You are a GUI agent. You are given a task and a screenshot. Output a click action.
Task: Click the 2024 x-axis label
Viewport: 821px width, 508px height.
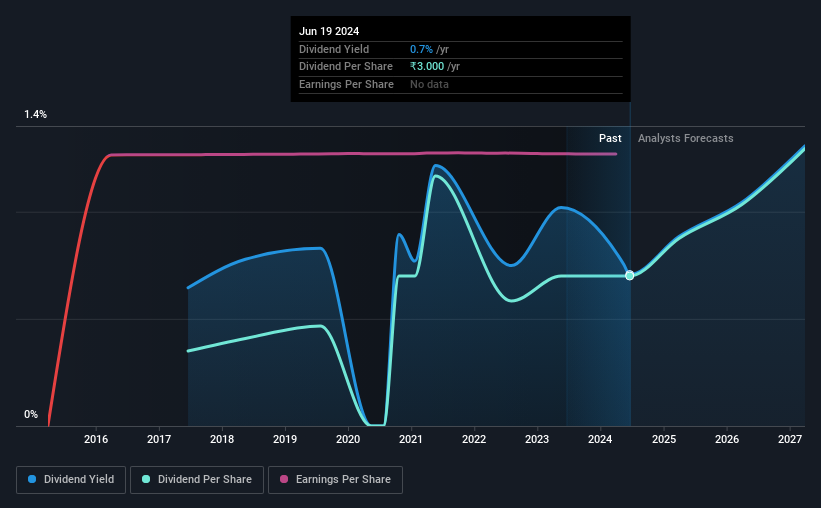600,439
